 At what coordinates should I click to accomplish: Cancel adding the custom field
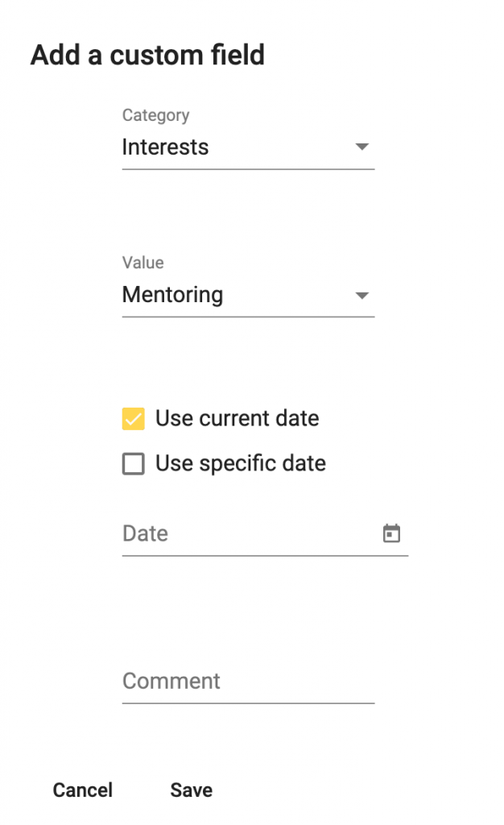(x=82, y=790)
